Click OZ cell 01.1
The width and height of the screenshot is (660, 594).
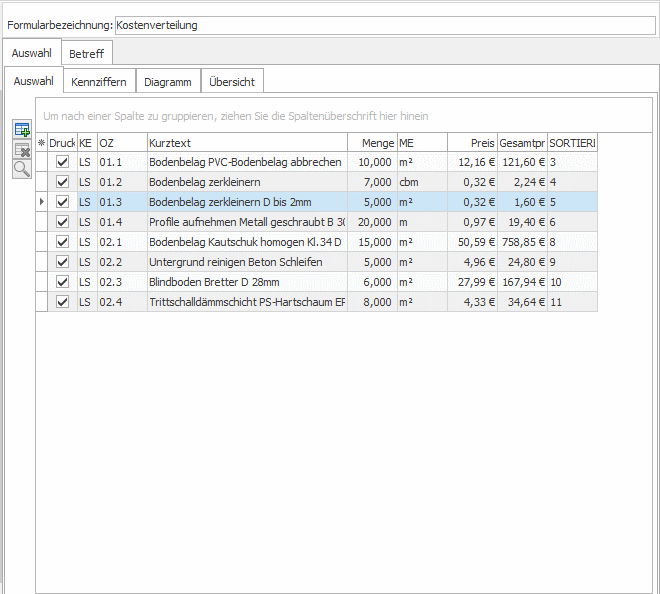(x=122, y=162)
